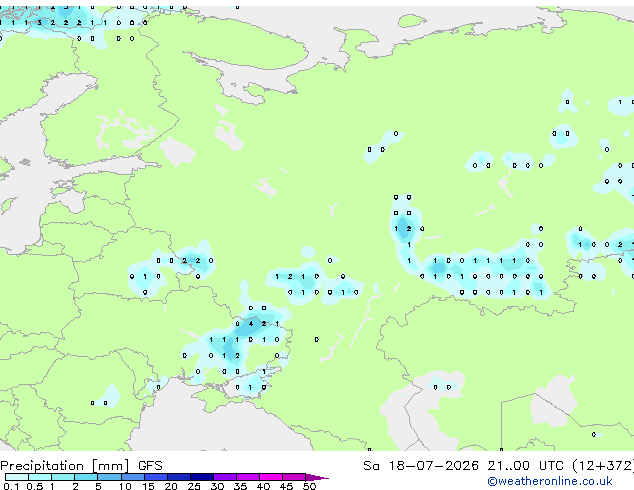This screenshot has width=634, height=490.
Task: Click the legend label '40'
Action: coord(263,486)
